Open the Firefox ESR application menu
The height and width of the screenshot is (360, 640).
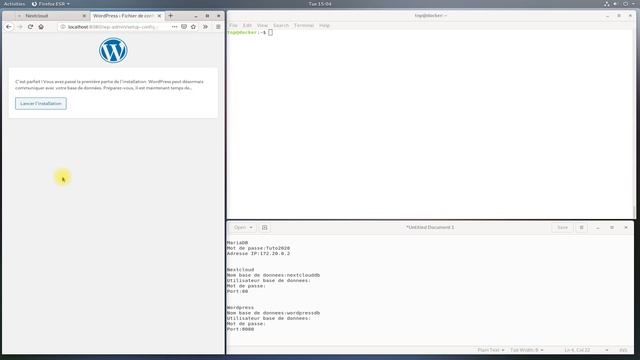(x=51, y=4)
